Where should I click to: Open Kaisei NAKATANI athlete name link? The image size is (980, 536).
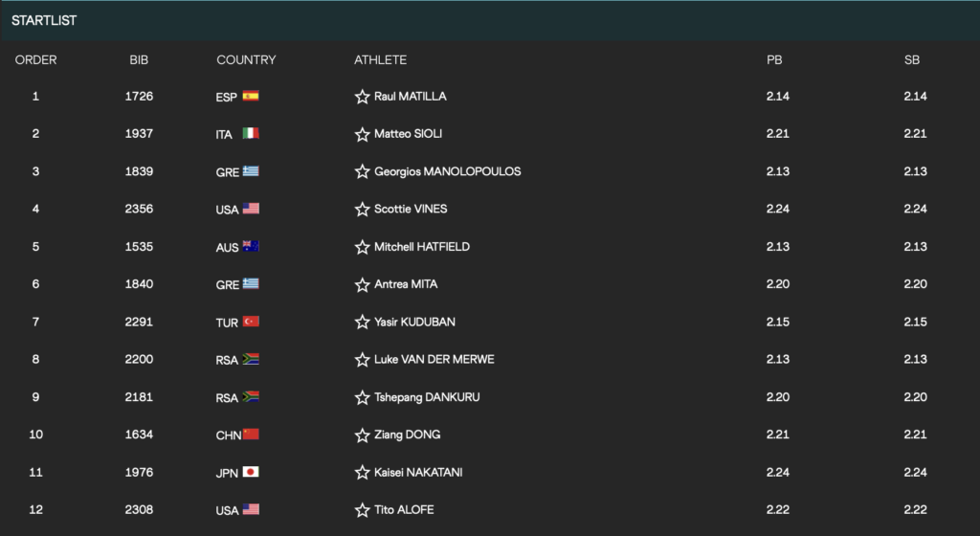(x=418, y=472)
